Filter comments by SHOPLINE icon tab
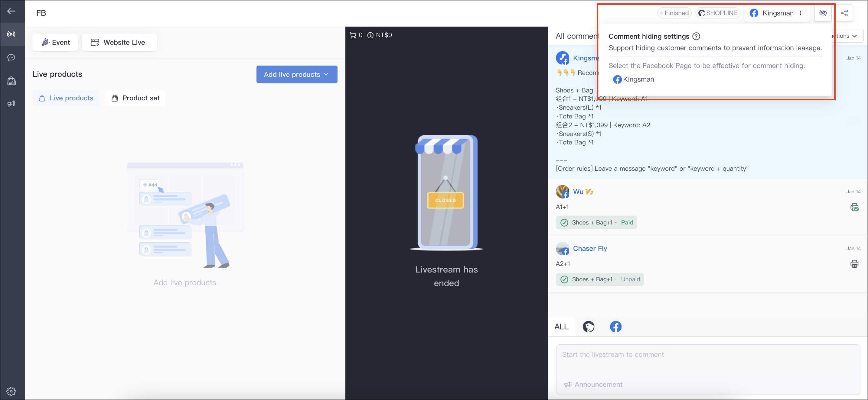868x400 pixels. [588, 326]
